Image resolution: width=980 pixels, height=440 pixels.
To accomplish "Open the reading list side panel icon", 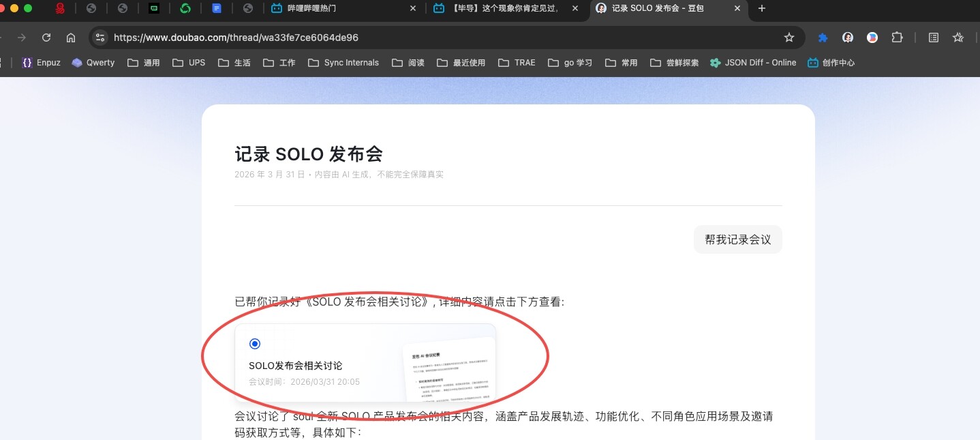I will 934,38.
